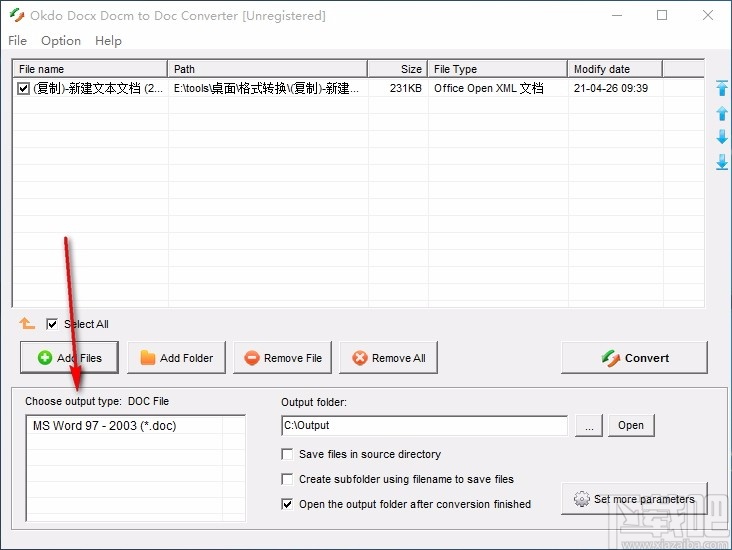Select the 231KB size cell
732x550 pixels.
point(406,88)
